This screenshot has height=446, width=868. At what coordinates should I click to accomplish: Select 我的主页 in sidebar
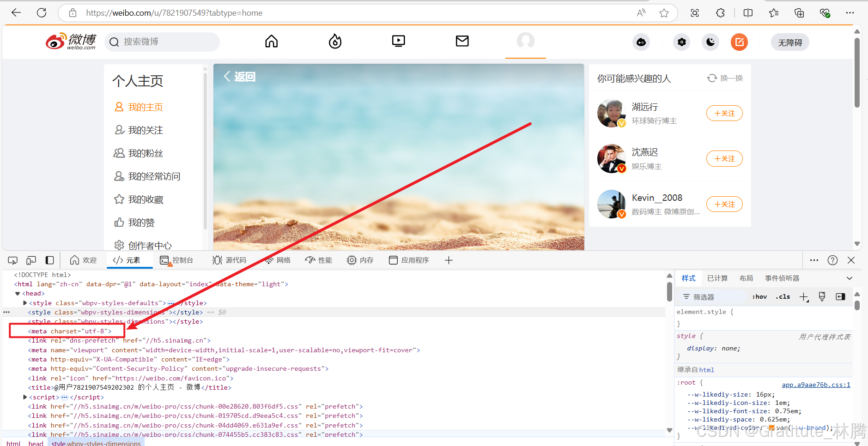click(139, 107)
